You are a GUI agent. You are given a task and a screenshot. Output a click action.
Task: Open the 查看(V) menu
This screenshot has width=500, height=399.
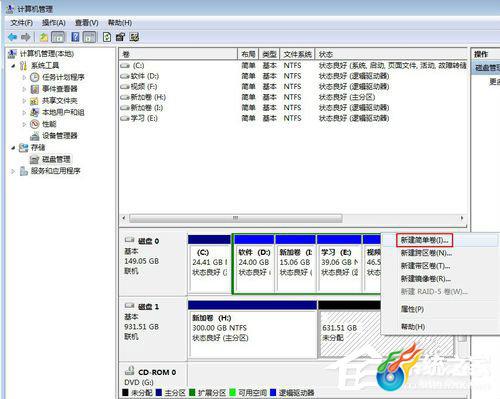coord(86,23)
